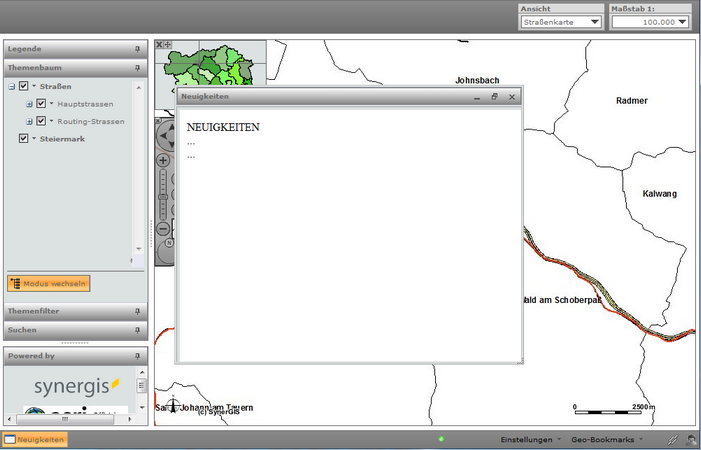Toggle the Hauptstrassen layer checkbox

(x=41, y=104)
